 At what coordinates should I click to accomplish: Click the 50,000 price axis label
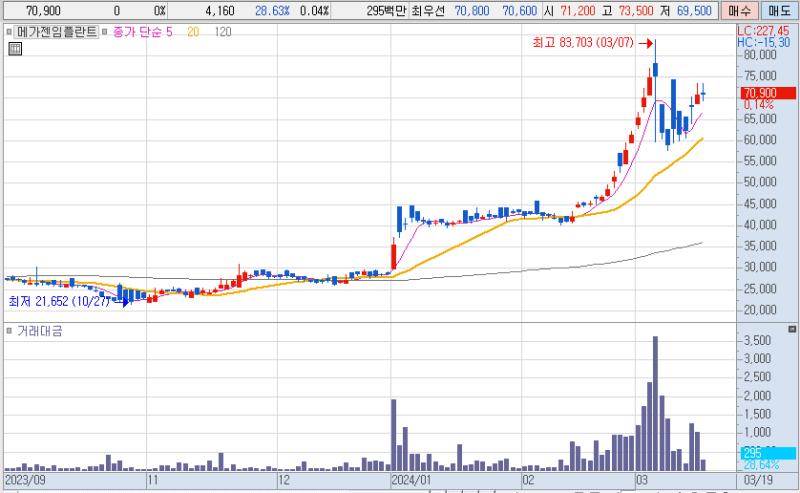pyautogui.click(x=760, y=182)
